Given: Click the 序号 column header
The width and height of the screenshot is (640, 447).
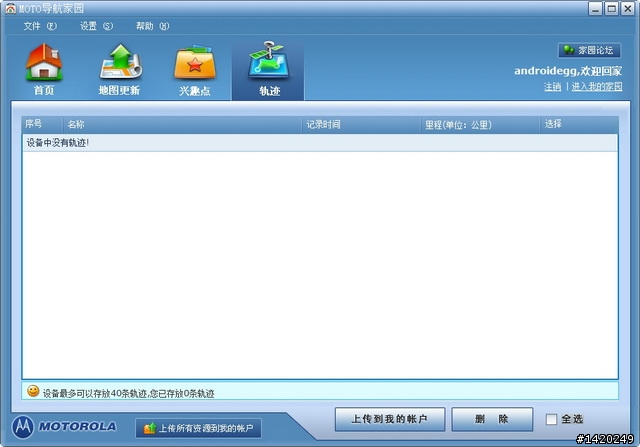Looking at the screenshot, I should 42,125.
